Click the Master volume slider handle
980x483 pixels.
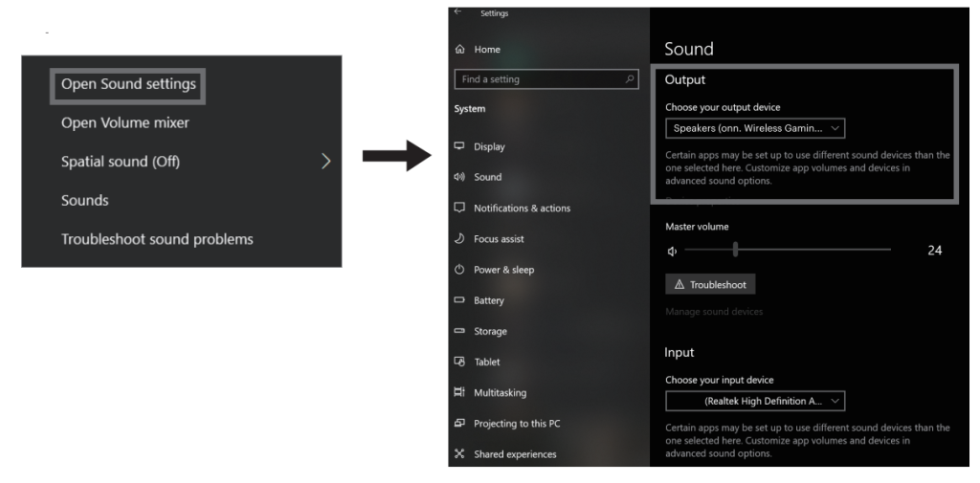[x=735, y=250]
